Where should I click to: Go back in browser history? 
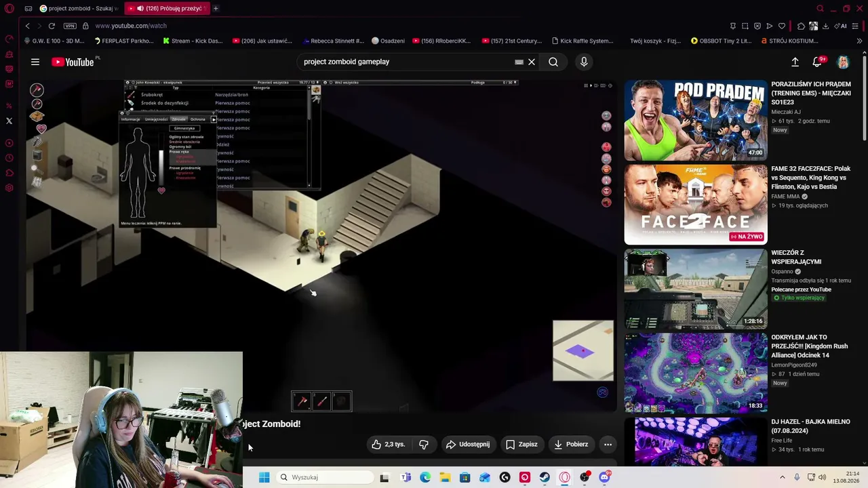pyautogui.click(x=27, y=26)
